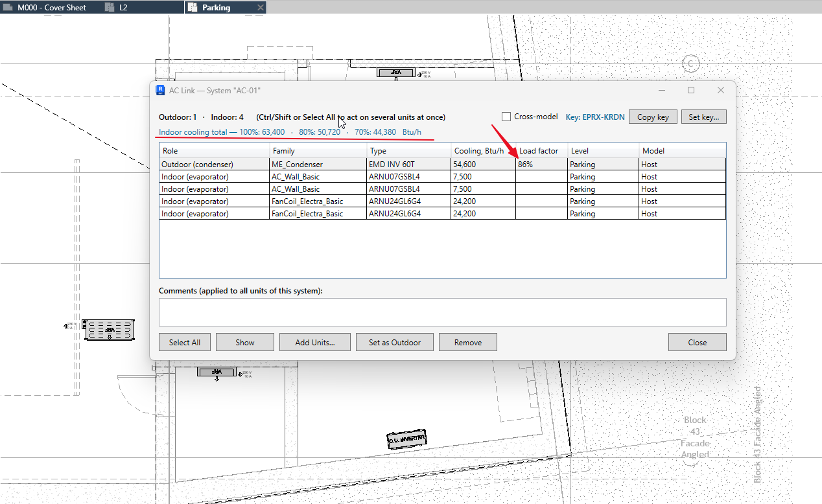The height and width of the screenshot is (504, 822).
Task: Open the Set key... dialog
Action: [x=703, y=117]
